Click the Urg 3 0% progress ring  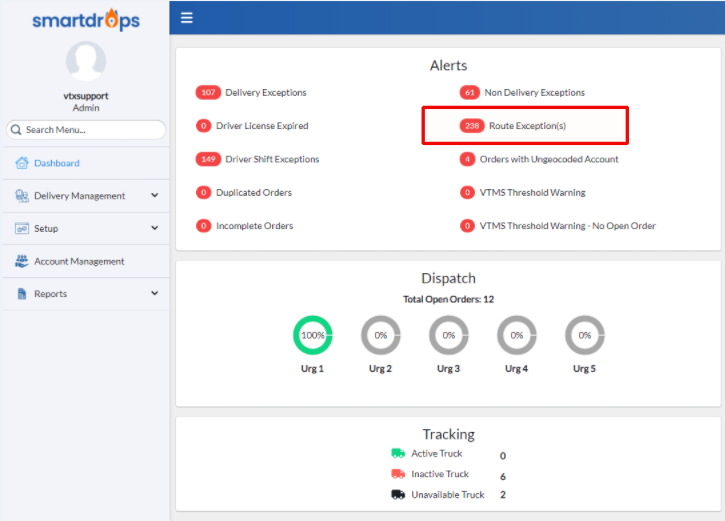[449, 335]
